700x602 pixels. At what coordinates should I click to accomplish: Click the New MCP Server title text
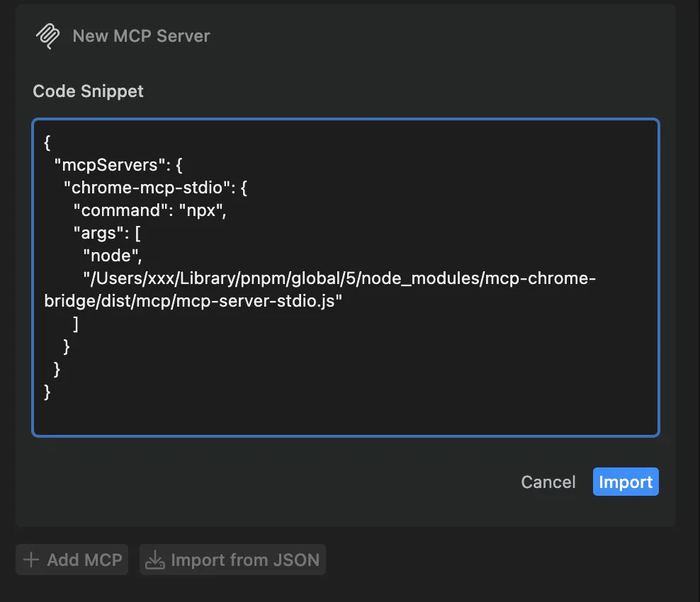(x=140, y=35)
